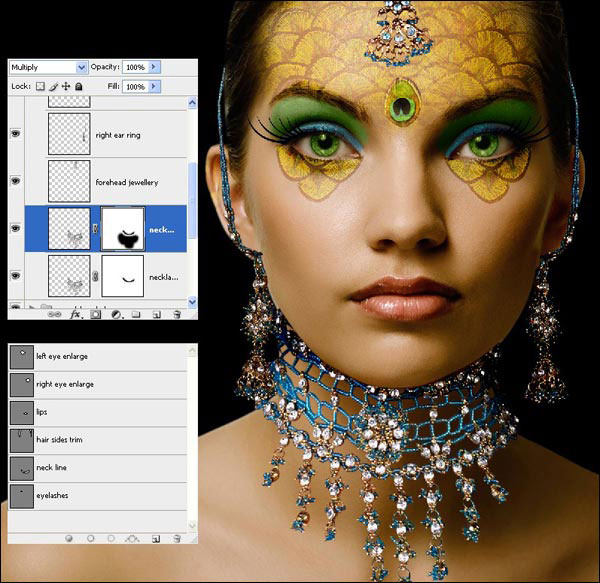Hide the right ear ring layer
Image resolution: width=600 pixels, height=583 pixels.
click(15, 134)
